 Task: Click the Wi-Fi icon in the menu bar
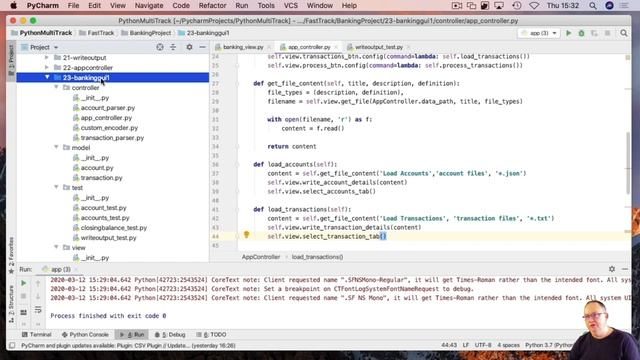tap(534, 6)
